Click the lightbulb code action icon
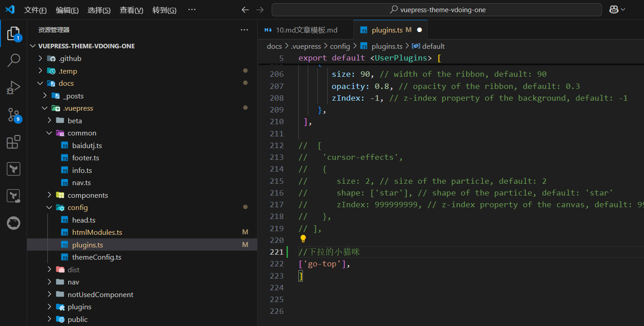This screenshot has height=326, width=644. click(303, 238)
